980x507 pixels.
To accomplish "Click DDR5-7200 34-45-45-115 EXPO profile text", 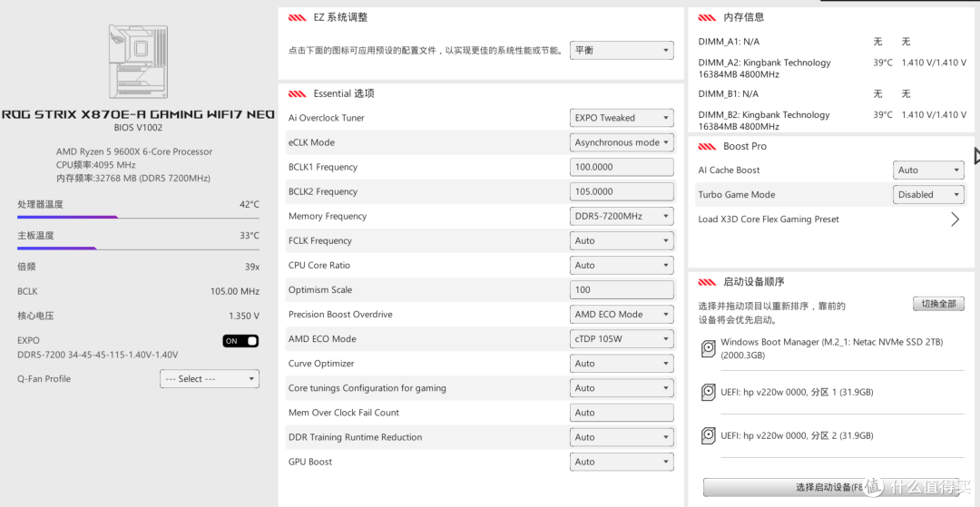I will 98,355.
